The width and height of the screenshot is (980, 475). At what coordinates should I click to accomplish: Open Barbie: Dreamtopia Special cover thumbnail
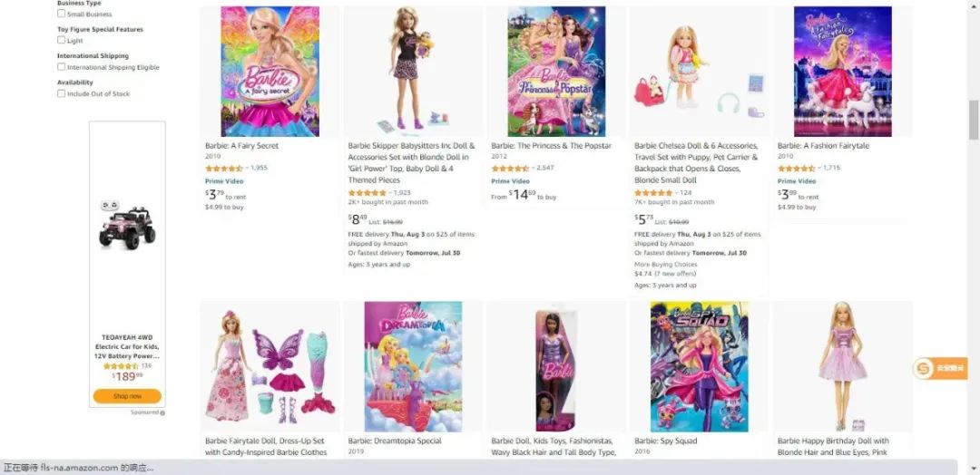413,366
